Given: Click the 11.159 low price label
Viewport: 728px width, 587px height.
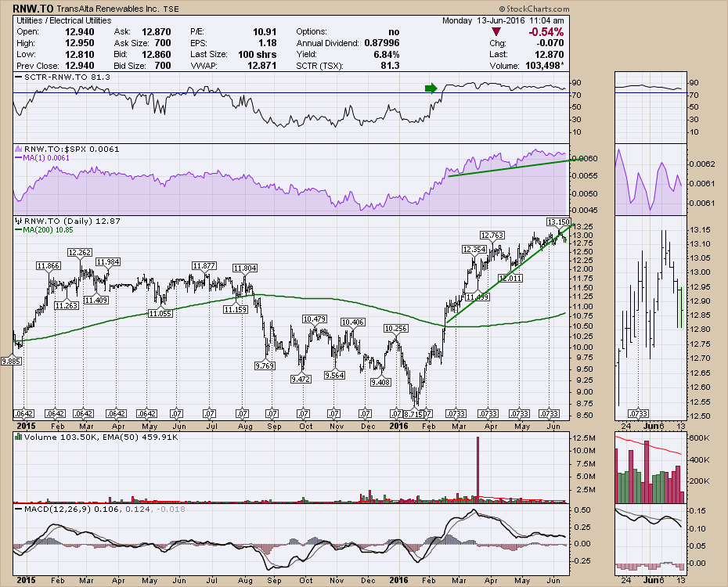Looking at the screenshot, I should coord(236,309).
